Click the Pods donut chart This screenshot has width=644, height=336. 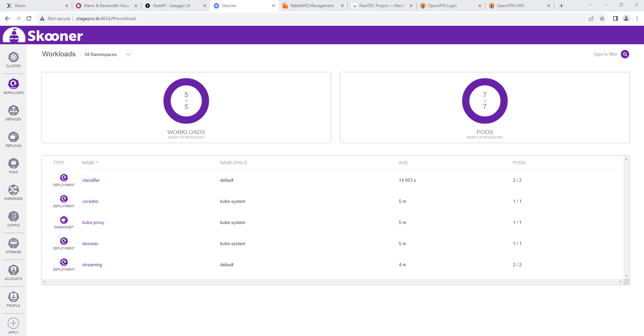click(485, 101)
